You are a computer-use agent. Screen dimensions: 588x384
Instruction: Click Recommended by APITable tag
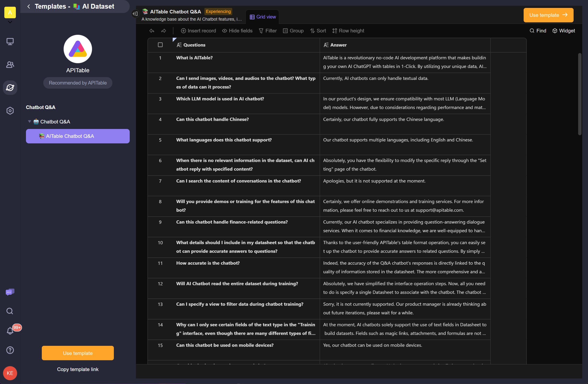[78, 83]
